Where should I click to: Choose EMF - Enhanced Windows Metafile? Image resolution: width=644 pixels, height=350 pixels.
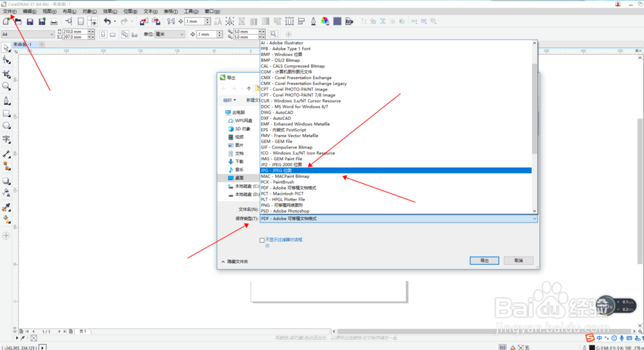point(396,124)
